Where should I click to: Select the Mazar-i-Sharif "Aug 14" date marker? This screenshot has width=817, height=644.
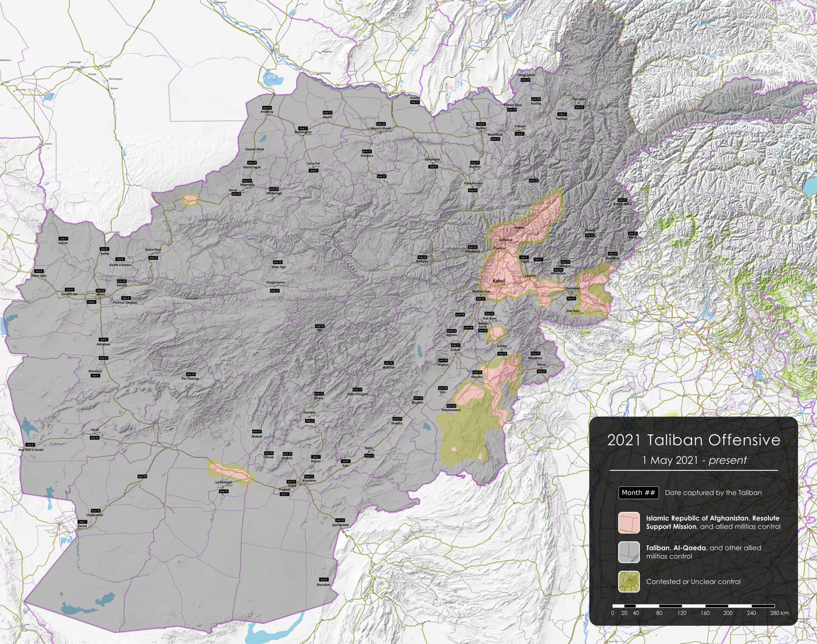tap(381, 124)
